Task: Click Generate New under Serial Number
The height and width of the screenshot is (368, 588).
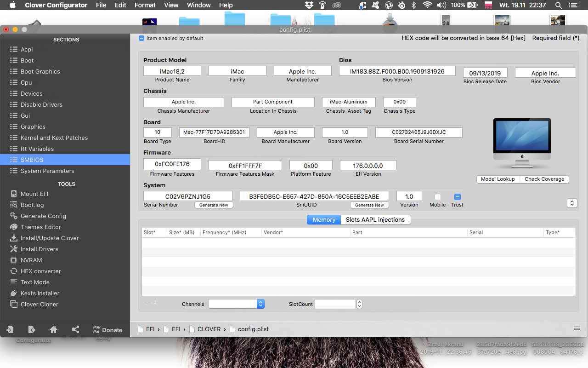Action: click(x=214, y=205)
